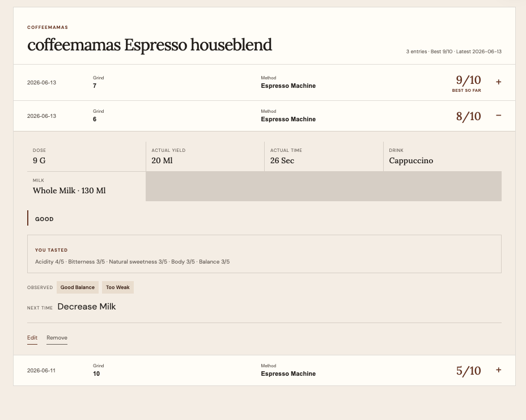Viewport: 526px width, 420px height.
Task: Click the 9/10 rating score
Action: [x=468, y=80]
